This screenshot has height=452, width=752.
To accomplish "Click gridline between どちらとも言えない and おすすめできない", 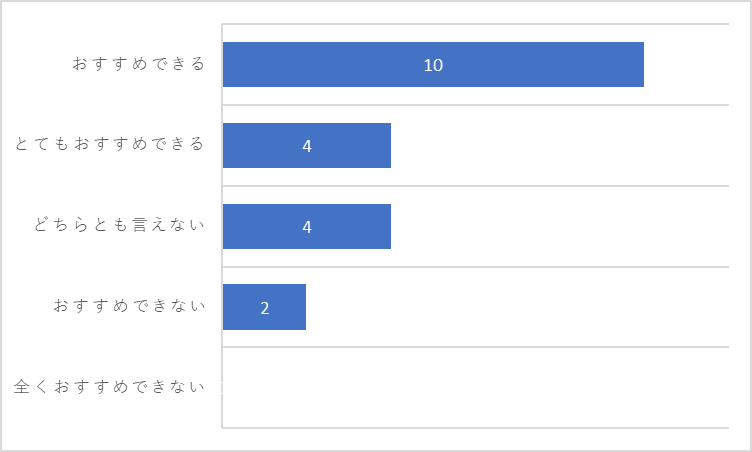I will pyautogui.click(x=475, y=267).
